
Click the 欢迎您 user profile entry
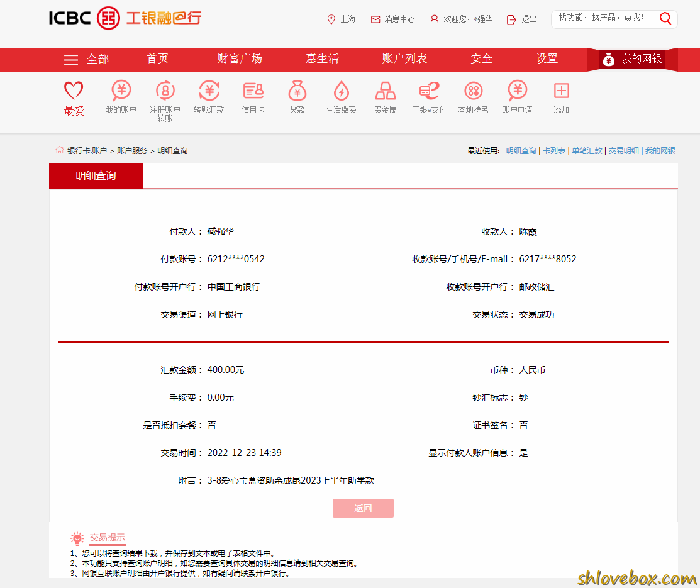(x=462, y=19)
